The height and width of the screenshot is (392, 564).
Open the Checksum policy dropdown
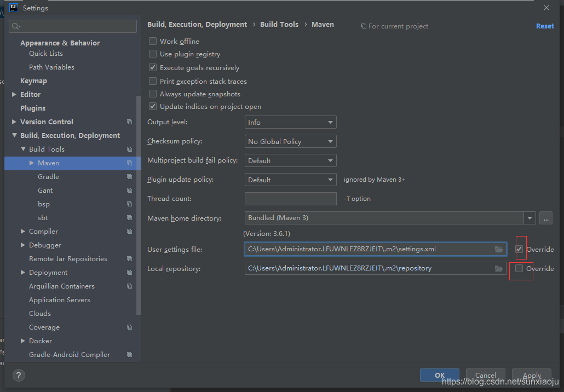(x=290, y=141)
